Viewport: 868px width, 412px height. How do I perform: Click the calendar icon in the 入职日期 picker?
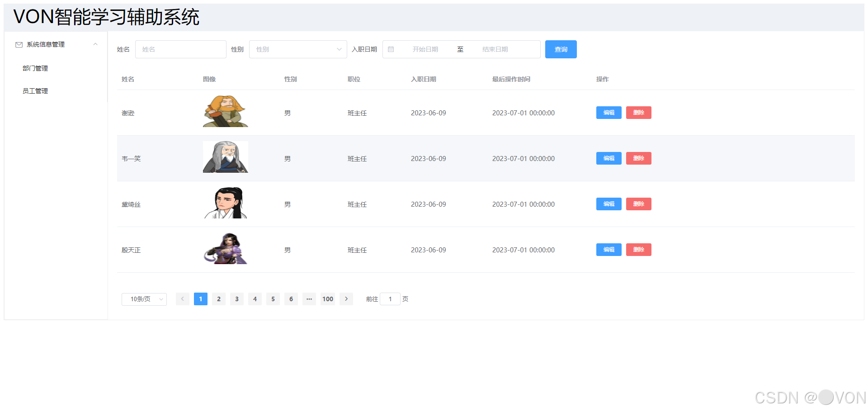[x=392, y=49]
